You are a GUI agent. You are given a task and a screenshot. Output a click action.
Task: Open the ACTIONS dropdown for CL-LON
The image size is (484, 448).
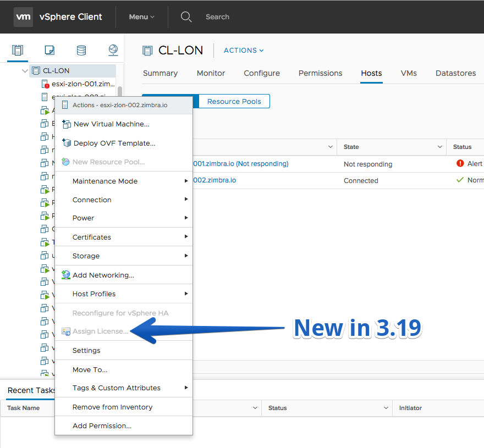(244, 50)
